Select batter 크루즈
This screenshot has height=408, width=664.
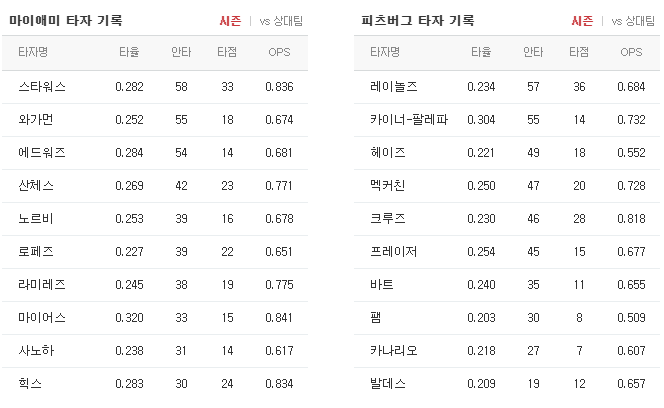[387, 219]
